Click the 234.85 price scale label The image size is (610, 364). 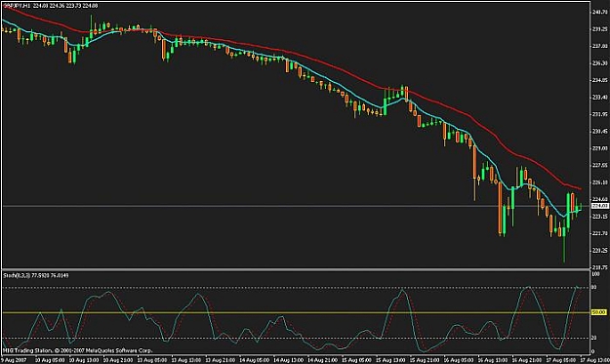(x=600, y=80)
